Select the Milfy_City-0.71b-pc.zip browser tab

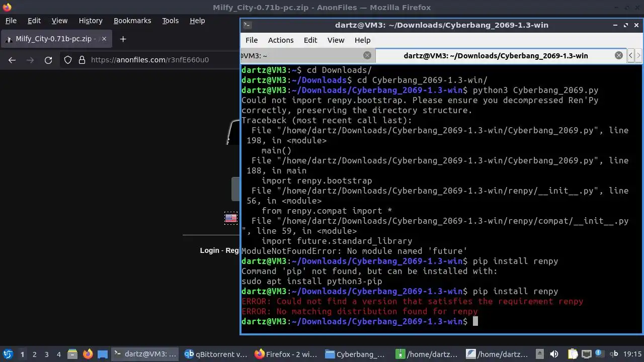click(x=55, y=39)
